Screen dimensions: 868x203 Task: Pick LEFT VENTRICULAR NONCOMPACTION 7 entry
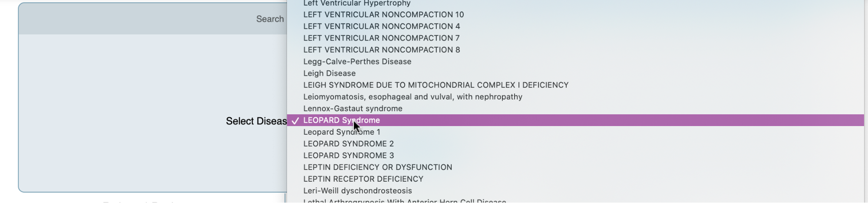tap(575, 38)
